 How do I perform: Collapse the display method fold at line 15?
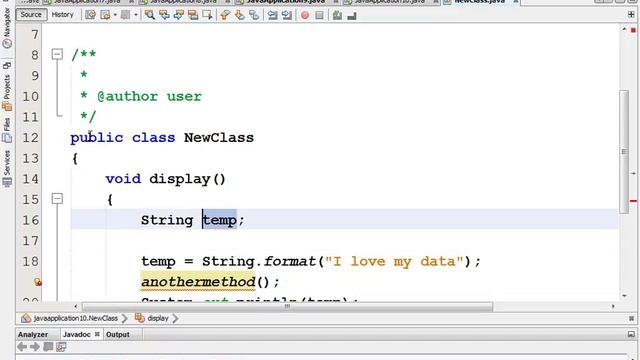[58, 199]
